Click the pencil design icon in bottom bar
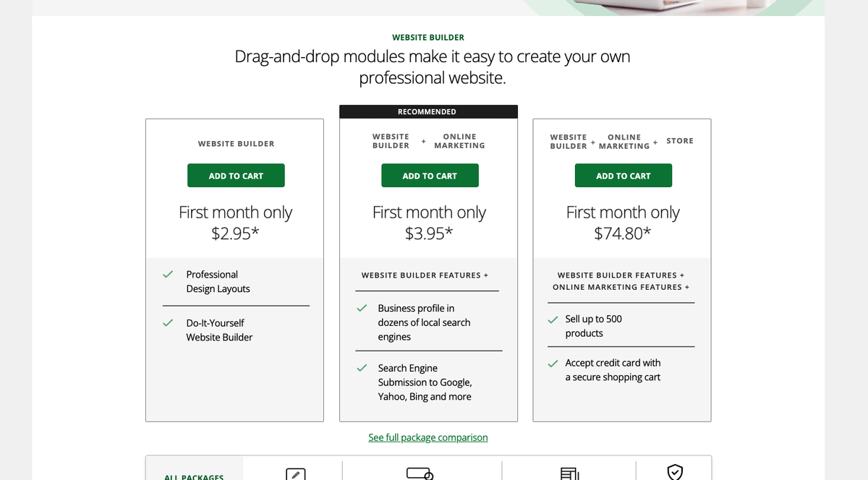 (x=295, y=475)
